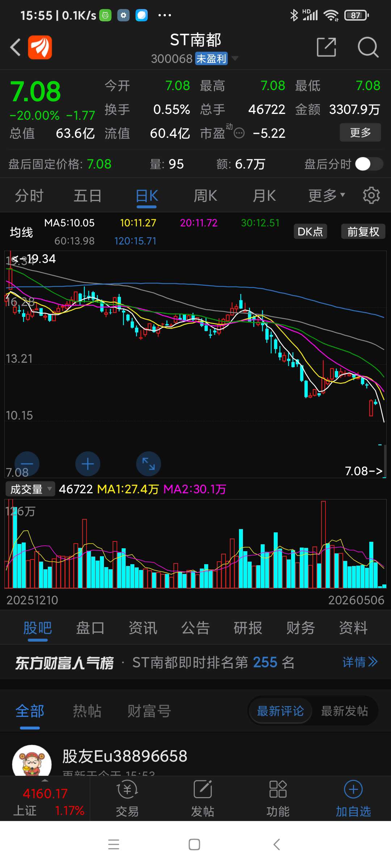Open the 财务 tab
Viewport: 391px width, 868px height.
(300, 628)
